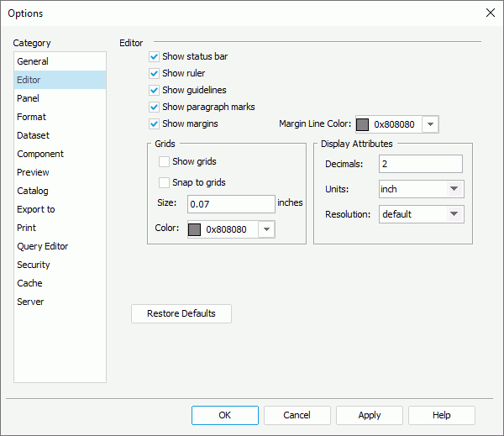The width and height of the screenshot is (504, 436).
Task: Click Margin Line Color gray swatch
Action: click(362, 124)
